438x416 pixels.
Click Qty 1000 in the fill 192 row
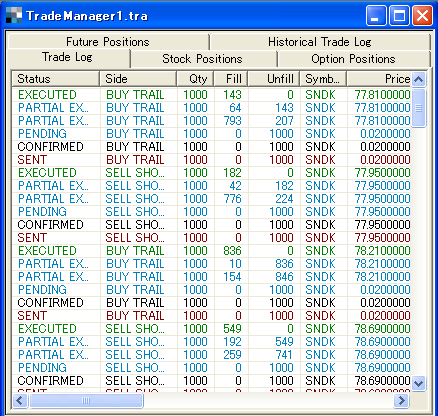pyautogui.click(x=195, y=342)
